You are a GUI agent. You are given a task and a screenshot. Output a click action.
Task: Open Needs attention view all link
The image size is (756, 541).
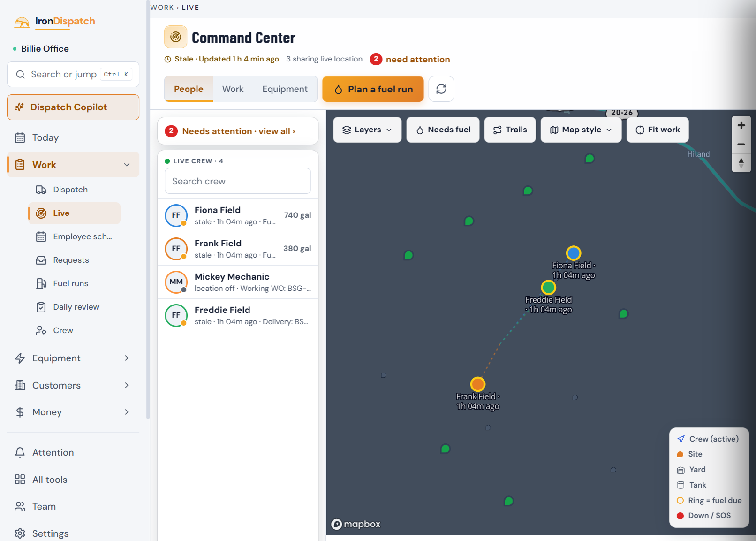click(238, 131)
